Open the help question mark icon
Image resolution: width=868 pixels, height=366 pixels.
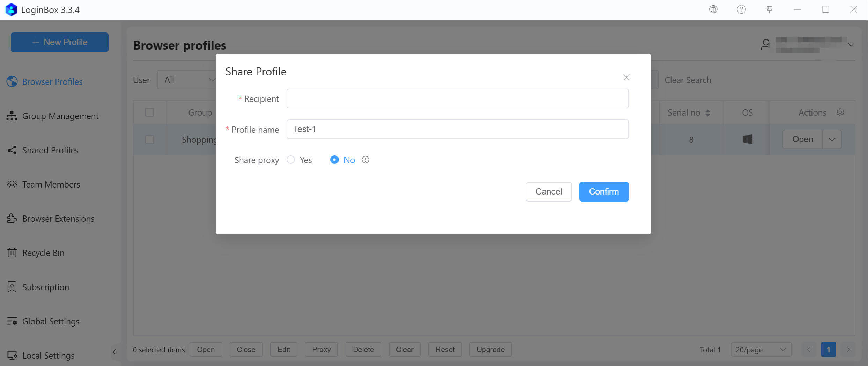(741, 9)
